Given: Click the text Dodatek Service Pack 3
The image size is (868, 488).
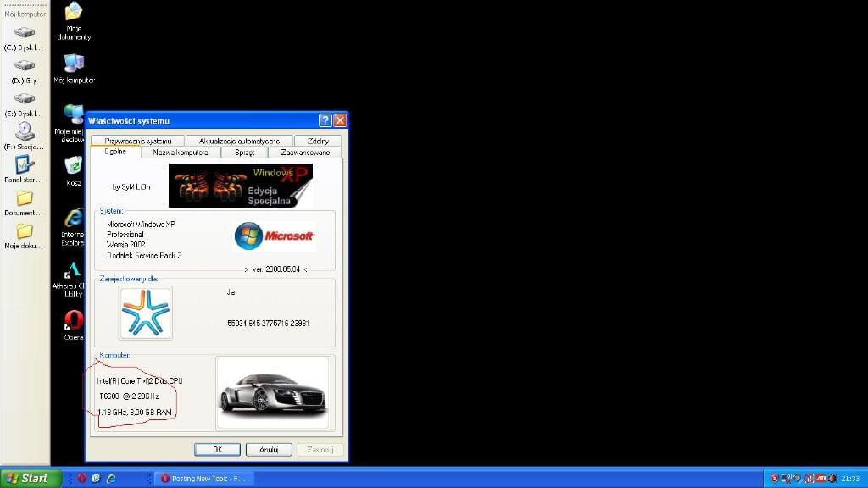Looking at the screenshot, I should (x=144, y=255).
